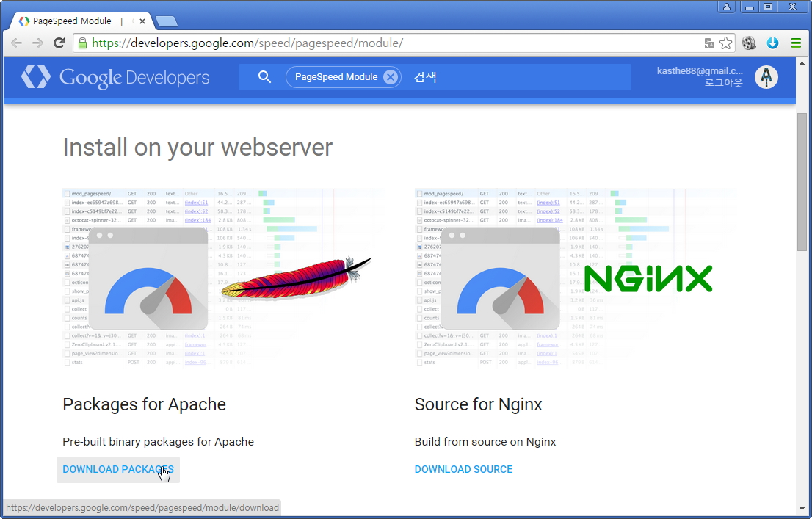Click the DOWNLOAD PACKAGES link

tap(118, 469)
